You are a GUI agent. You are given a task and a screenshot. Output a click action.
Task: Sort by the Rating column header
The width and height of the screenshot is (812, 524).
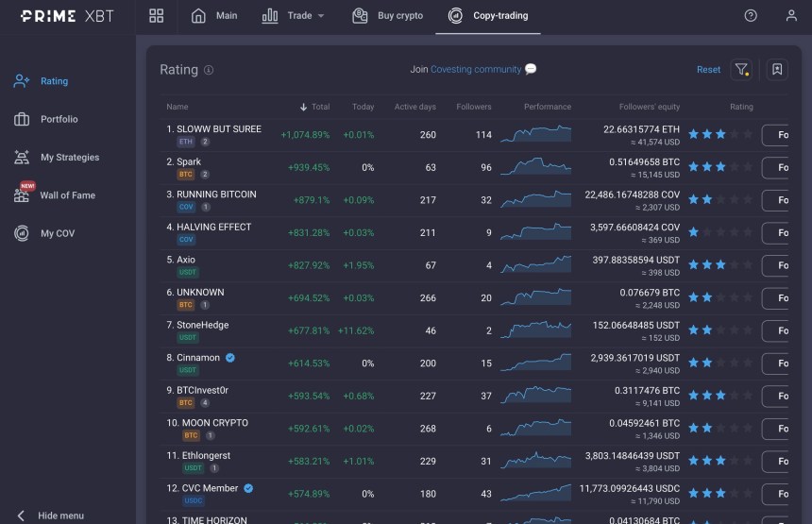tap(741, 107)
